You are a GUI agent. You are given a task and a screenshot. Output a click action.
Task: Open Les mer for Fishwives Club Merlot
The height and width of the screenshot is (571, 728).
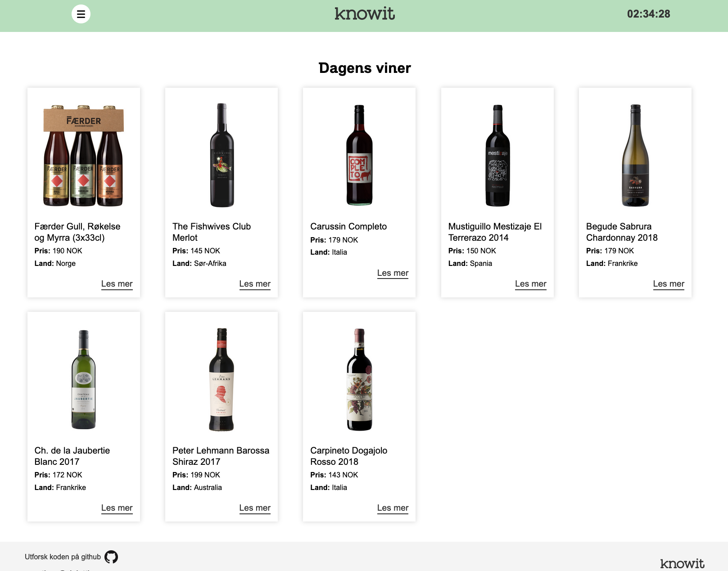point(255,284)
